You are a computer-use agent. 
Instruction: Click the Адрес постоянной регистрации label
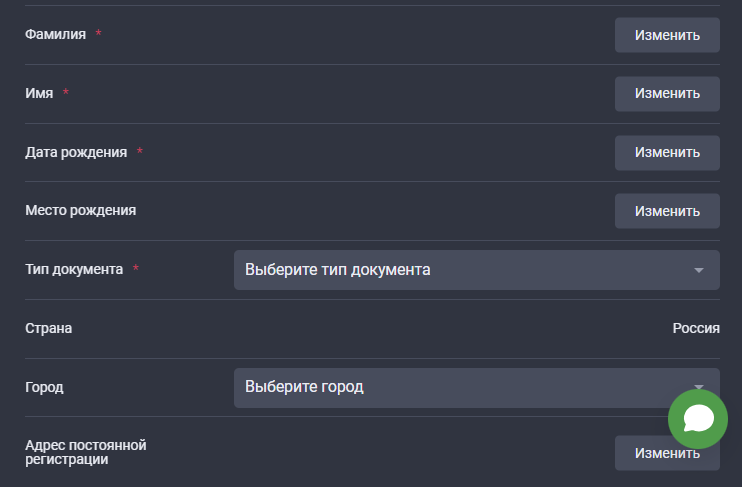coord(86,452)
